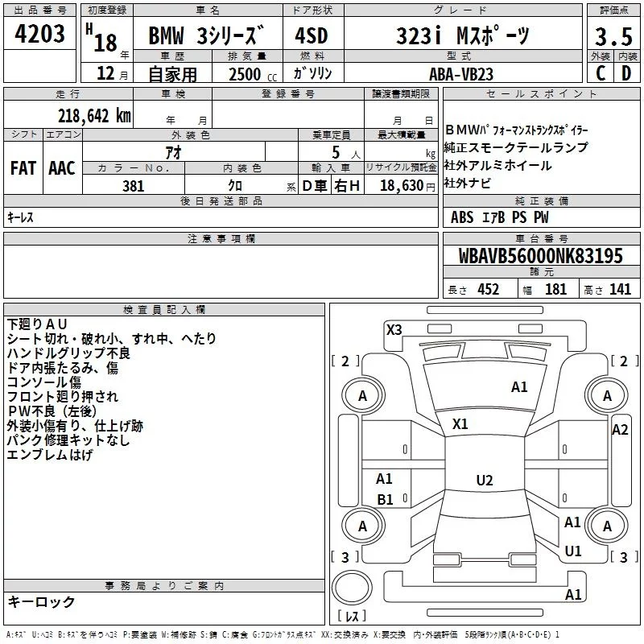
Task: Click the レス spare tire circle
Action: point(352,587)
